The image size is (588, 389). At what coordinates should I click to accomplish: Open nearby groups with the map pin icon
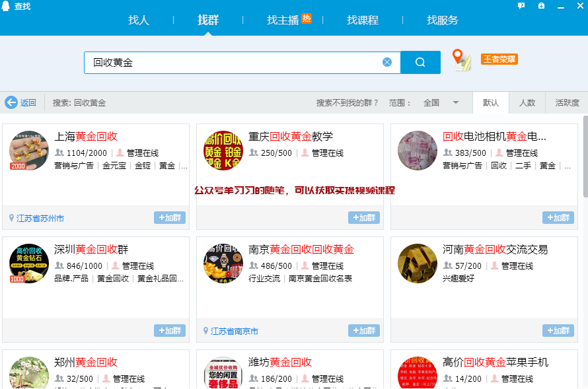(460, 60)
